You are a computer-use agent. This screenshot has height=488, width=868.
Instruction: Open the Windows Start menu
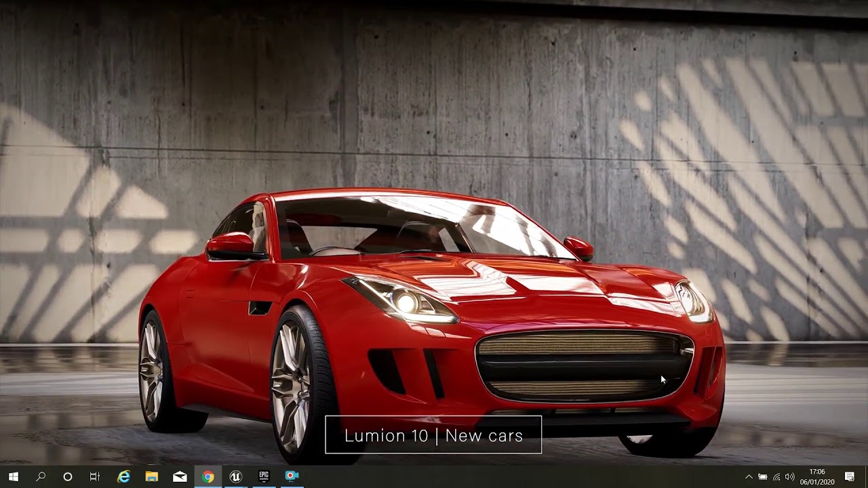tap(14, 476)
